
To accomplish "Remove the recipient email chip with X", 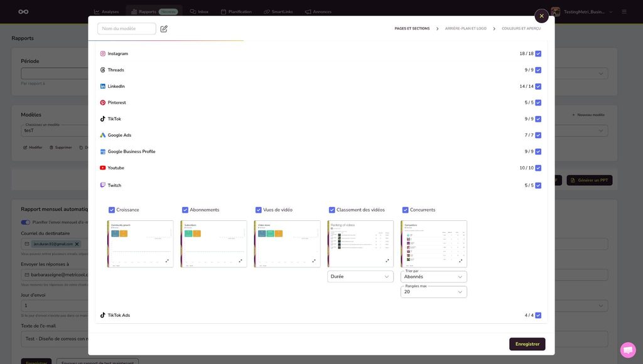I will point(77,244).
